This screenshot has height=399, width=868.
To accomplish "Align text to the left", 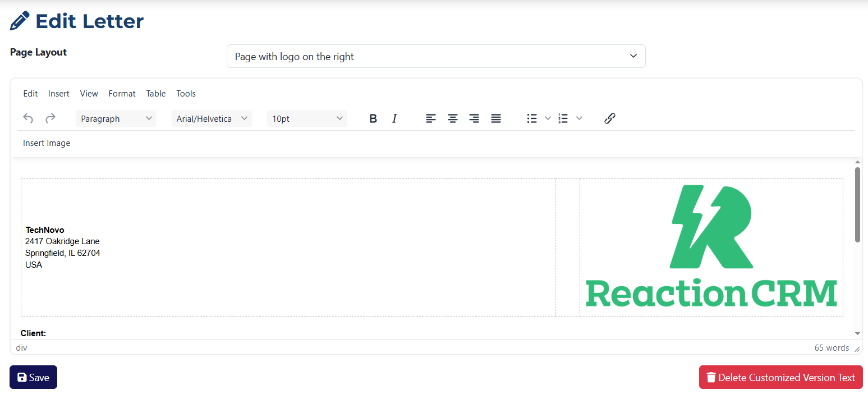I will (x=430, y=118).
